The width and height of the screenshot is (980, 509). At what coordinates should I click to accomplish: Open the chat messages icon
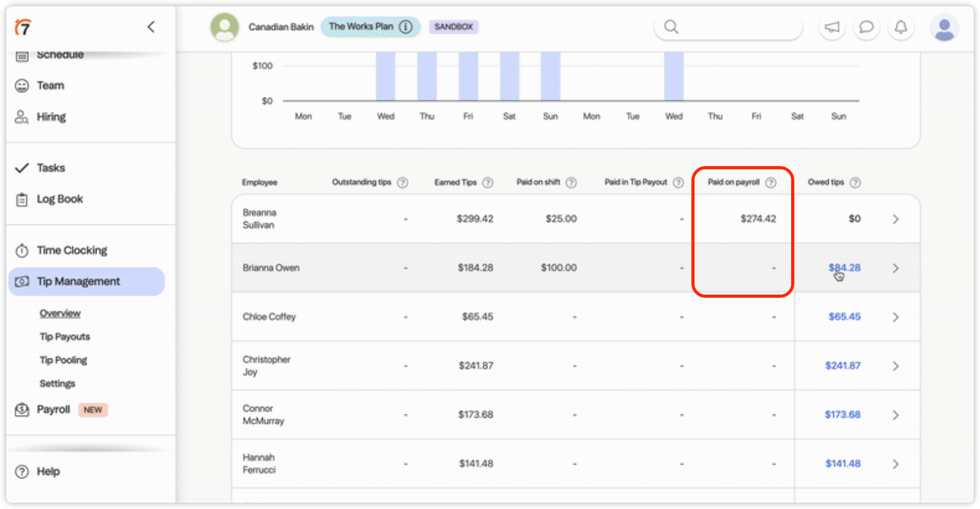[x=866, y=27]
